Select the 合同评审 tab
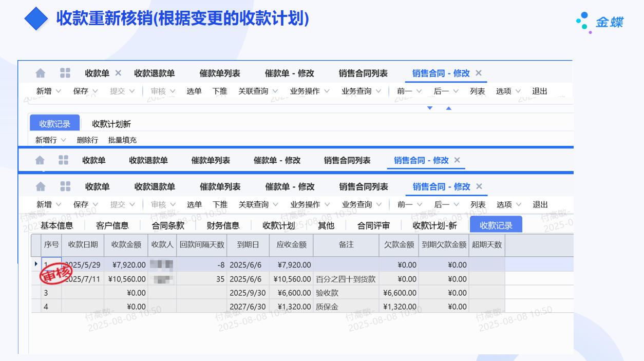This screenshot has height=361, width=644. coord(373,225)
